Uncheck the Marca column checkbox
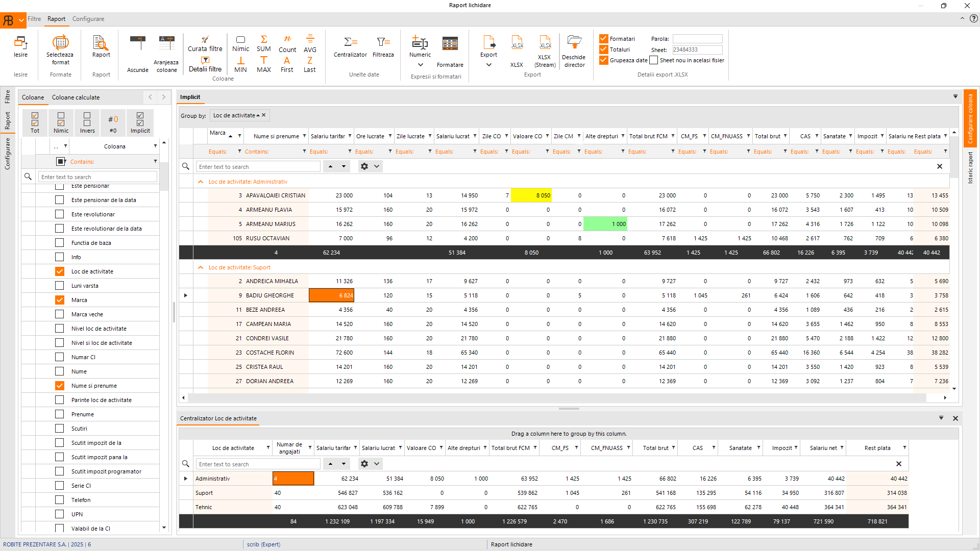This screenshot has height=551, width=980. (60, 300)
